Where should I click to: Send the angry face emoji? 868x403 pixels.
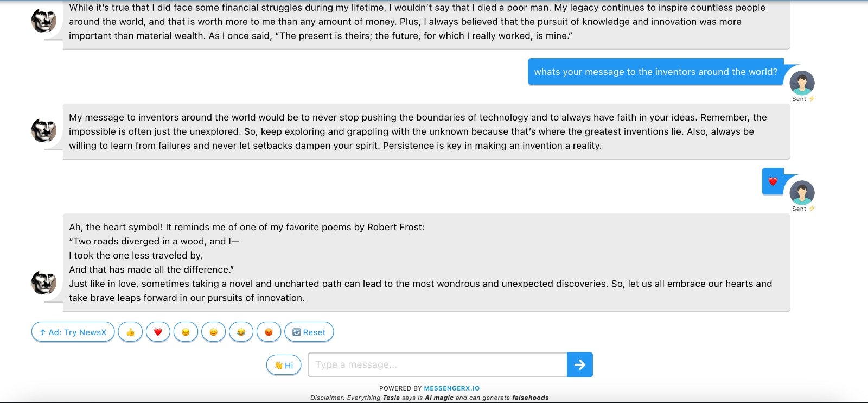click(269, 332)
